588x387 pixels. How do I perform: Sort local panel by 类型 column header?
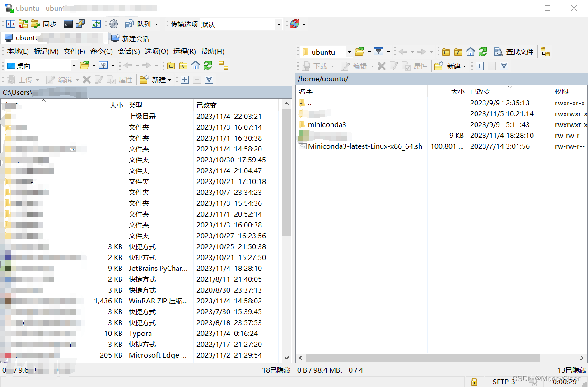pyautogui.click(x=159, y=105)
